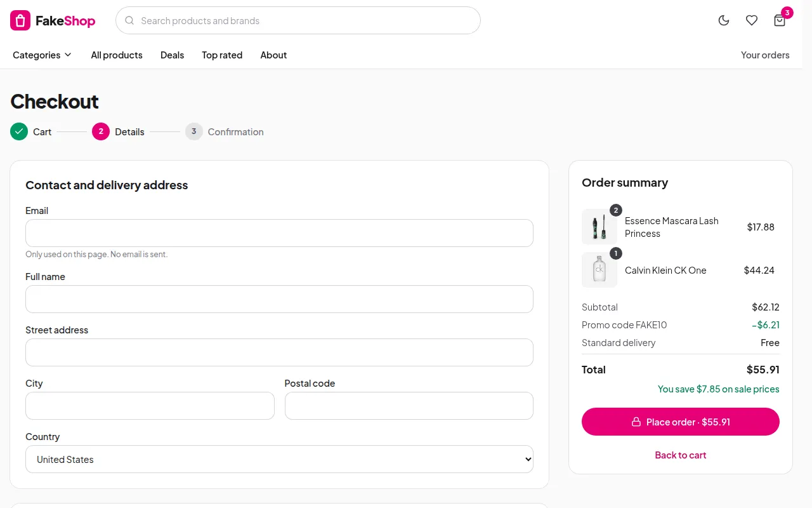Image resolution: width=812 pixels, height=508 pixels.
Task: Go to All products
Action: [117, 55]
